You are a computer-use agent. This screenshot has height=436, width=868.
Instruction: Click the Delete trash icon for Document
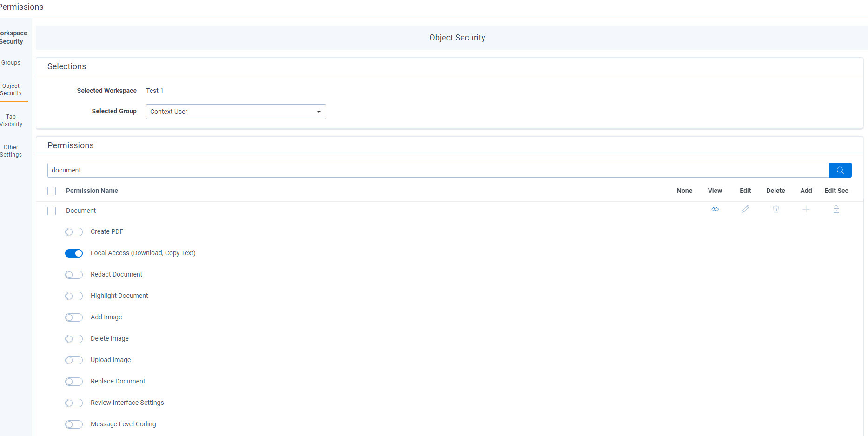[776, 209]
